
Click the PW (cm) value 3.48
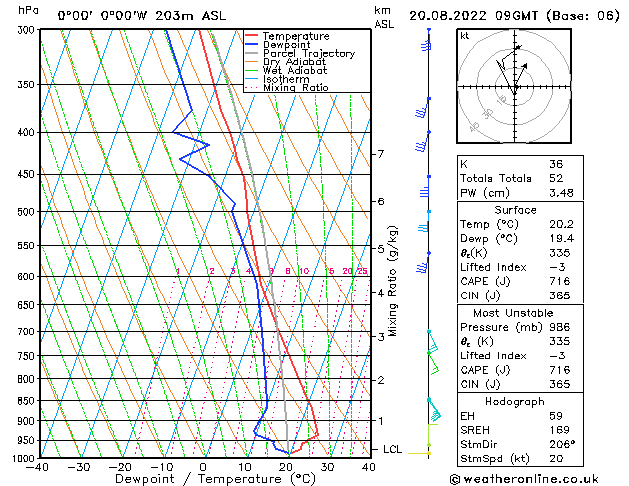pyautogui.click(x=561, y=193)
